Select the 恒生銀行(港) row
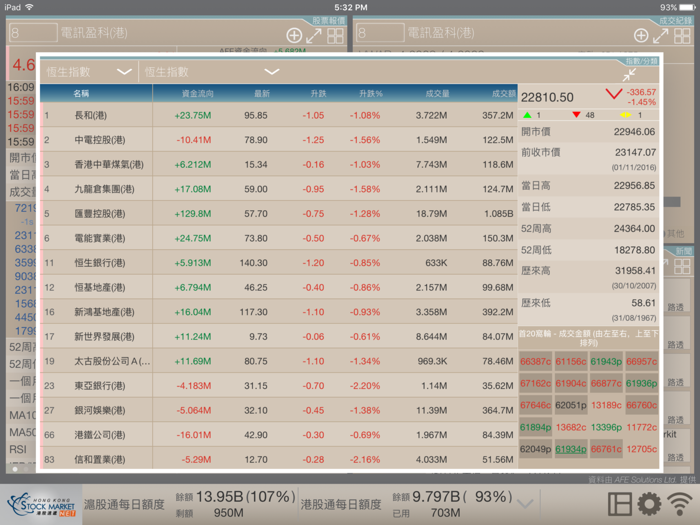 point(279,262)
